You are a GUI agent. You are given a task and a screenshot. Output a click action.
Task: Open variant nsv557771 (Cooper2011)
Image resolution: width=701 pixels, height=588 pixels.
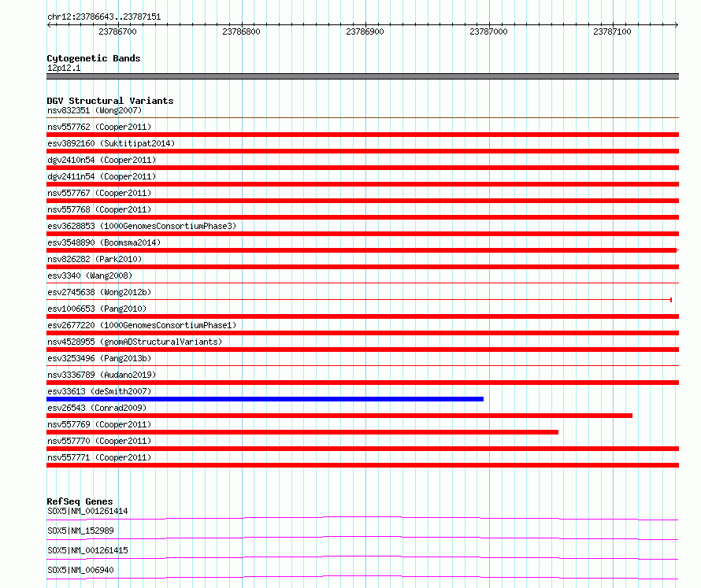99,457
